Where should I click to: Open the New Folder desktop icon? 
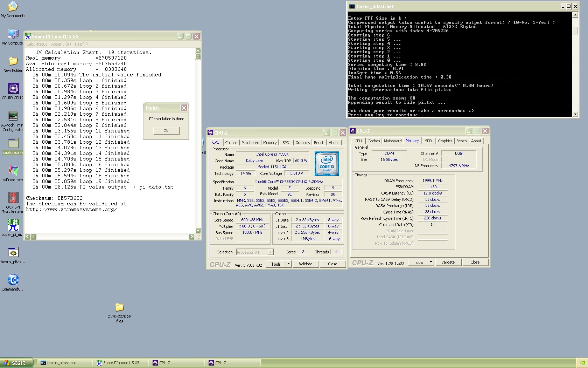13,61
